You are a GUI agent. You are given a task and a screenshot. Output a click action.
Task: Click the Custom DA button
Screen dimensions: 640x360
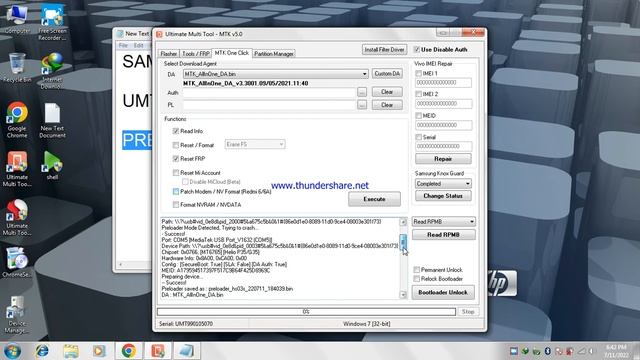387,73
